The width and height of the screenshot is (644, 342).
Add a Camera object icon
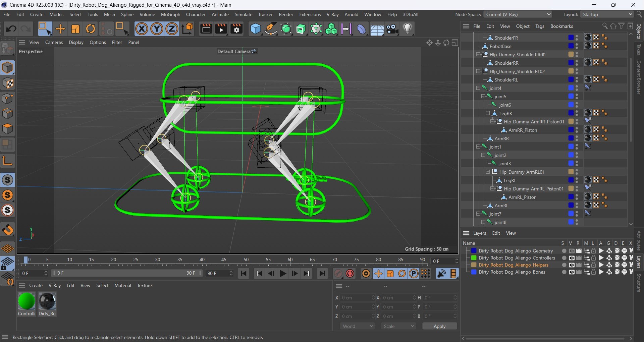click(x=392, y=29)
